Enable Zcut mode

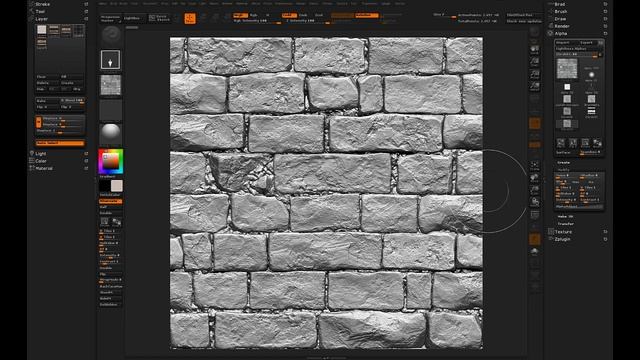[319, 15]
